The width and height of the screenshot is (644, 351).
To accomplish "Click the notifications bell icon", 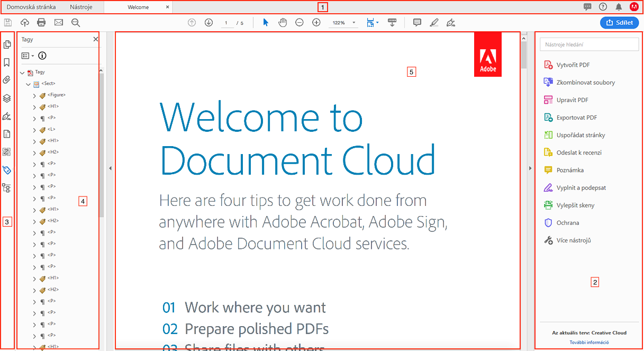I will pos(619,7).
